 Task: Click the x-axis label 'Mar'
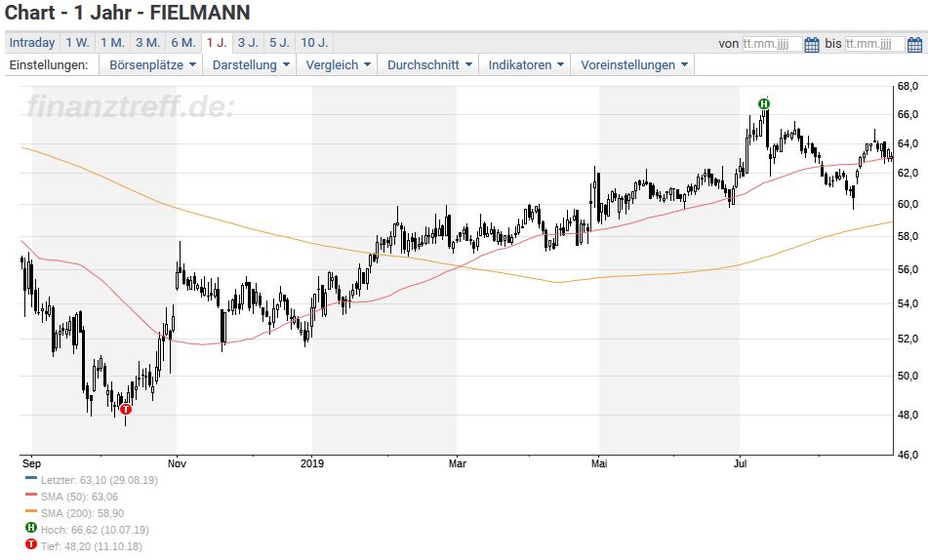[x=457, y=463]
